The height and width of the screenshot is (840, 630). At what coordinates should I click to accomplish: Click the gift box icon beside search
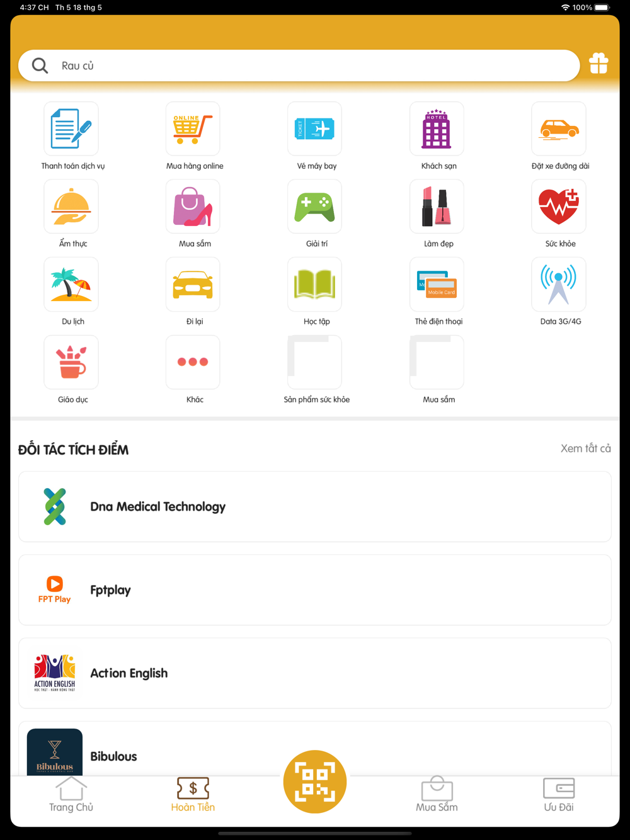(598, 63)
